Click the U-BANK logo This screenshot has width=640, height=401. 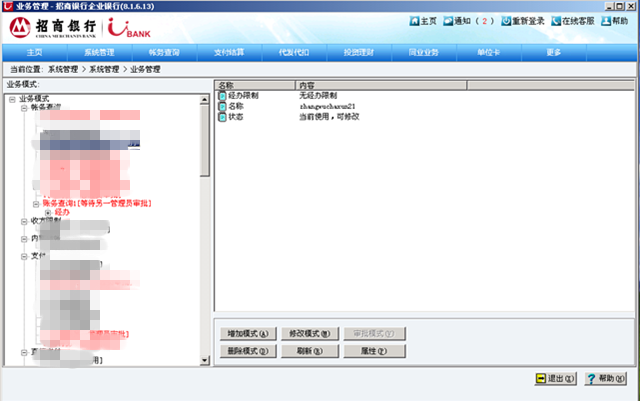pyautogui.click(x=129, y=28)
